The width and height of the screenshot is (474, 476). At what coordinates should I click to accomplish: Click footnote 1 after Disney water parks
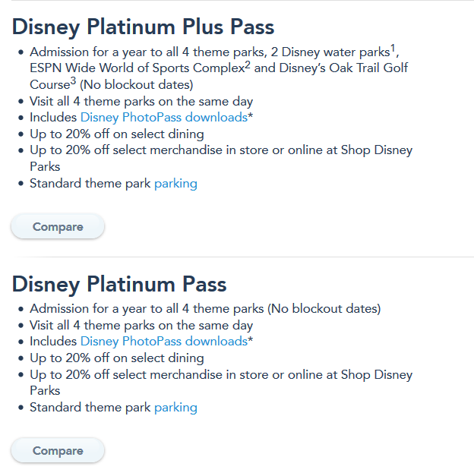(x=393, y=49)
